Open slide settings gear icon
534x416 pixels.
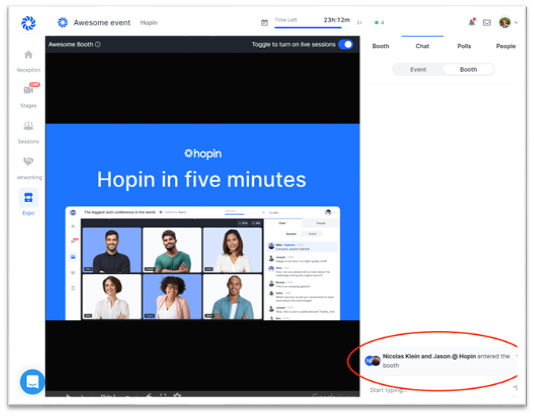(x=177, y=396)
